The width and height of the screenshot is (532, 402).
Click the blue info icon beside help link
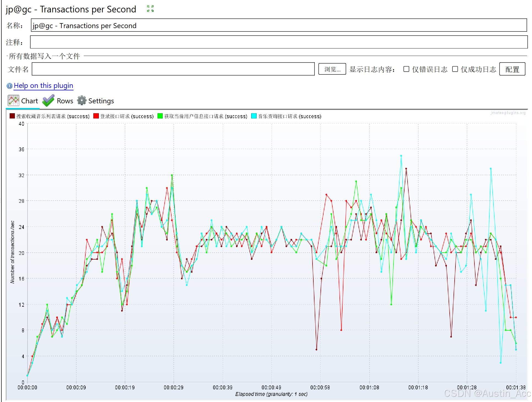tap(9, 86)
